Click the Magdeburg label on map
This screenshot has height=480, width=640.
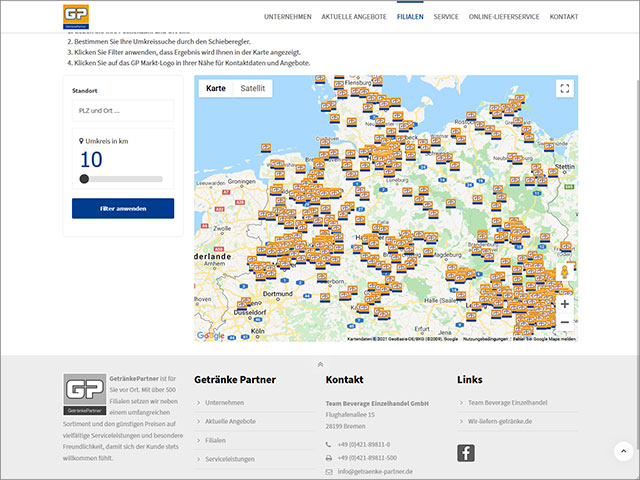[447, 254]
